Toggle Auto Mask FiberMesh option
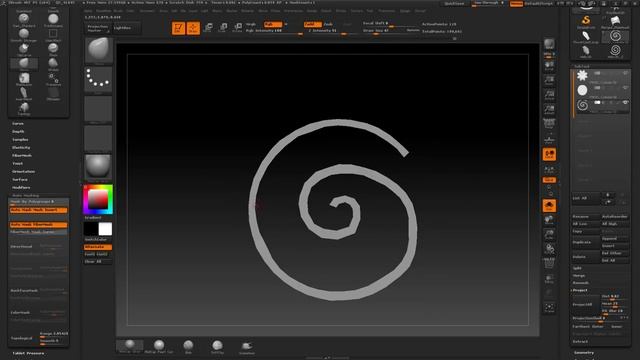Image resolution: width=640 pixels, height=360 pixels. click(x=38, y=225)
